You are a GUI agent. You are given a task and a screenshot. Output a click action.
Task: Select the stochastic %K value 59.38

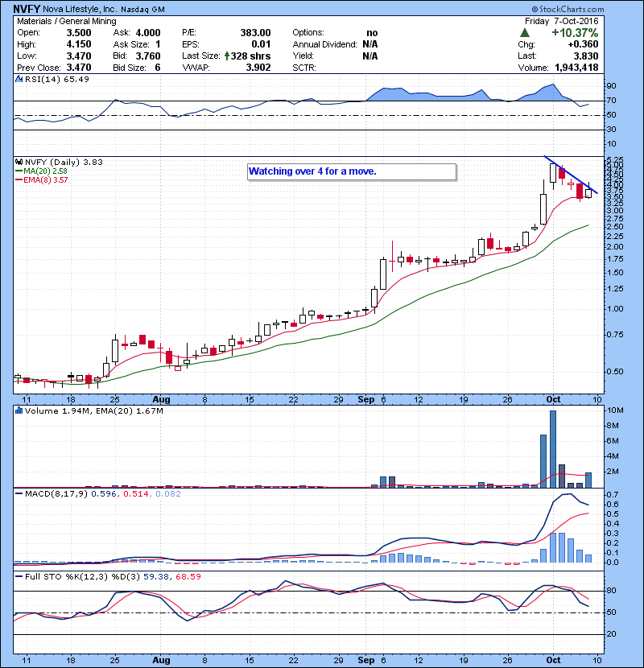pyautogui.click(x=155, y=576)
